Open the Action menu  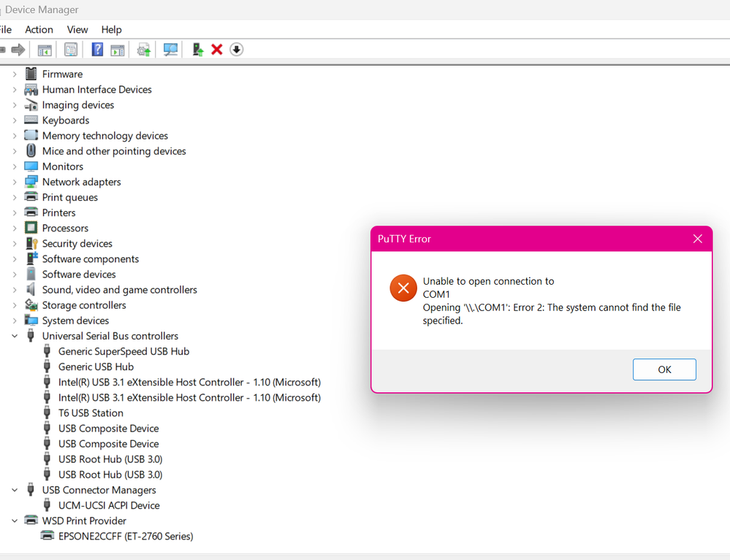tap(39, 29)
